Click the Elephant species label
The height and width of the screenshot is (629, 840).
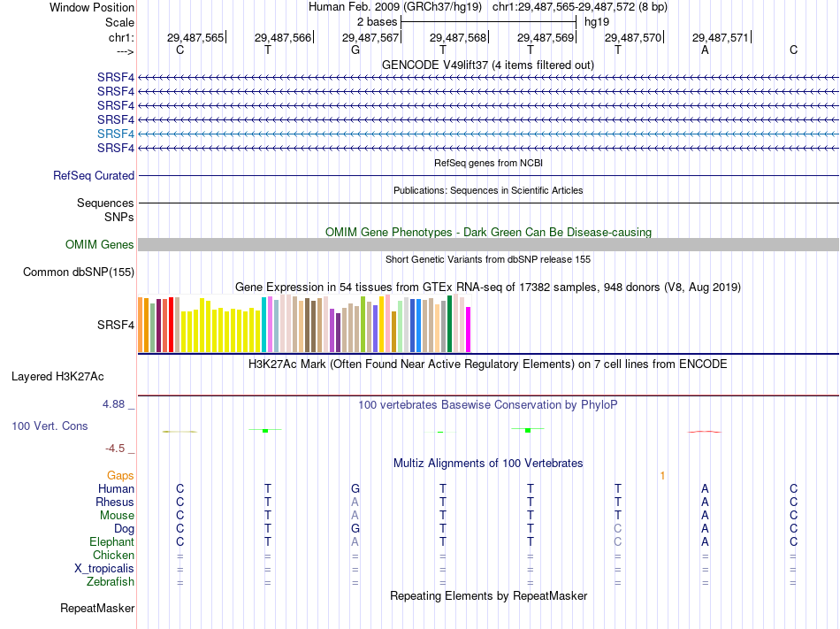pyautogui.click(x=111, y=541)
